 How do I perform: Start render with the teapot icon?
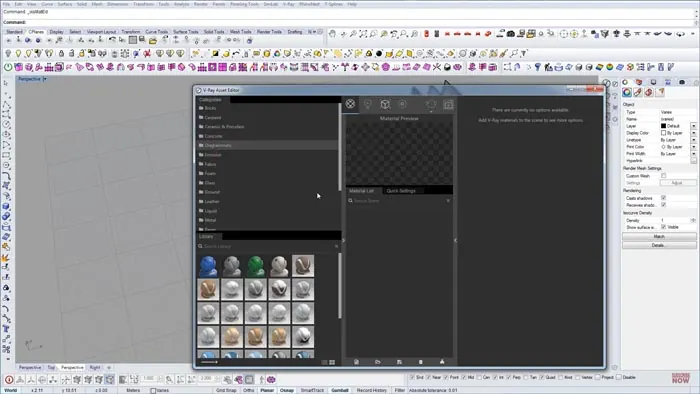pyautogui.click(x=431, y=104)
